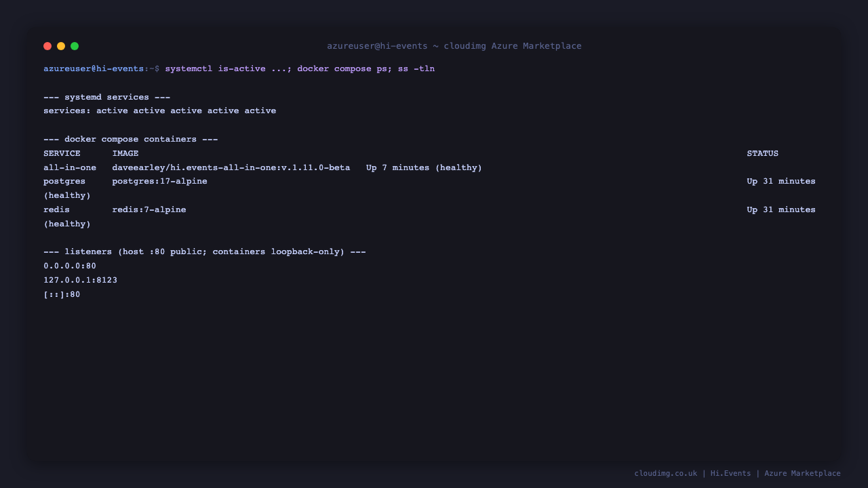Screen dimensions: 868x488
Task: Click the 'services: active active' line
Action: click(159, 110)
